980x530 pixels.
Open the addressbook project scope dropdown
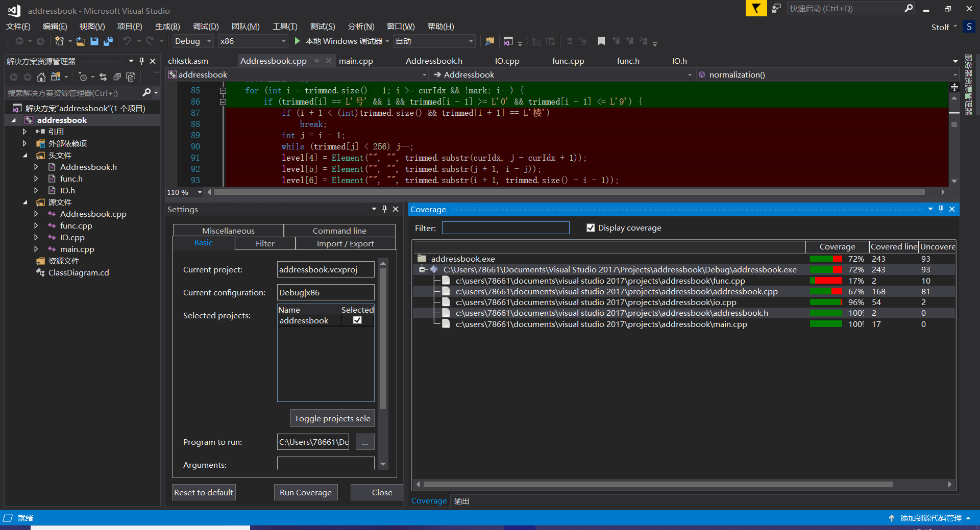(298, 75)
